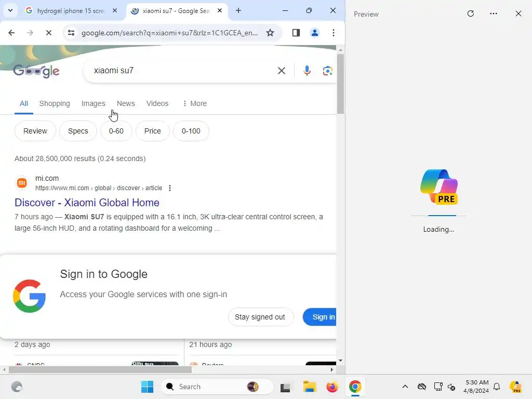Open File Explorer from taskbar
The width and height of the screenshot is (532, 399).
click(x=310, y=387)
